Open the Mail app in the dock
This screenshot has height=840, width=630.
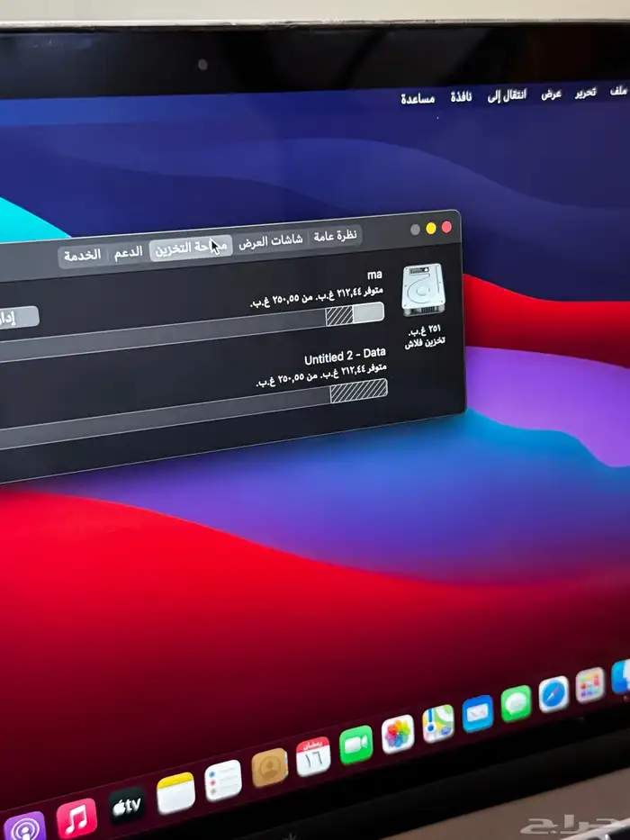tap(478, 713)
